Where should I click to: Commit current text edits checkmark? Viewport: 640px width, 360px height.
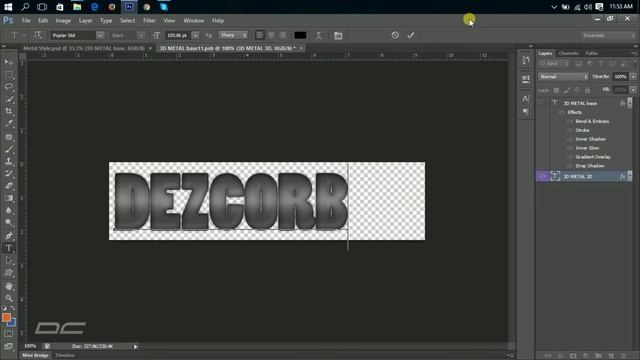[x=411, y=35]
